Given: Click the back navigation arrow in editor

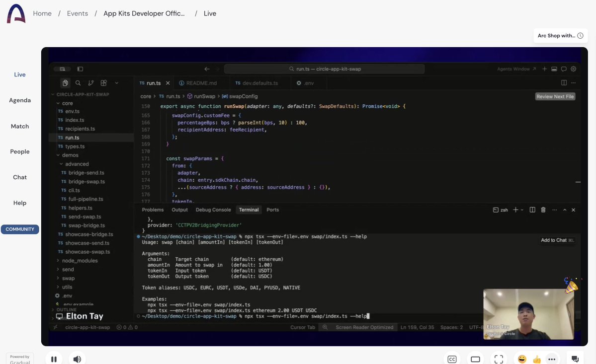Looking at the screenshot, I should (x=207, y=69).
